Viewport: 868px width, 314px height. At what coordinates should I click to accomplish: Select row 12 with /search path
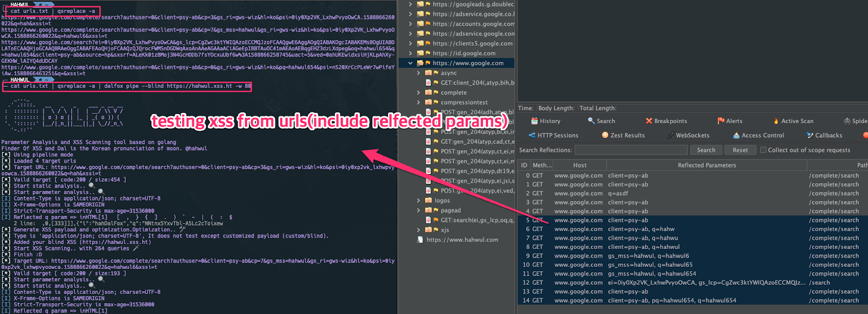tap(693, 283)
